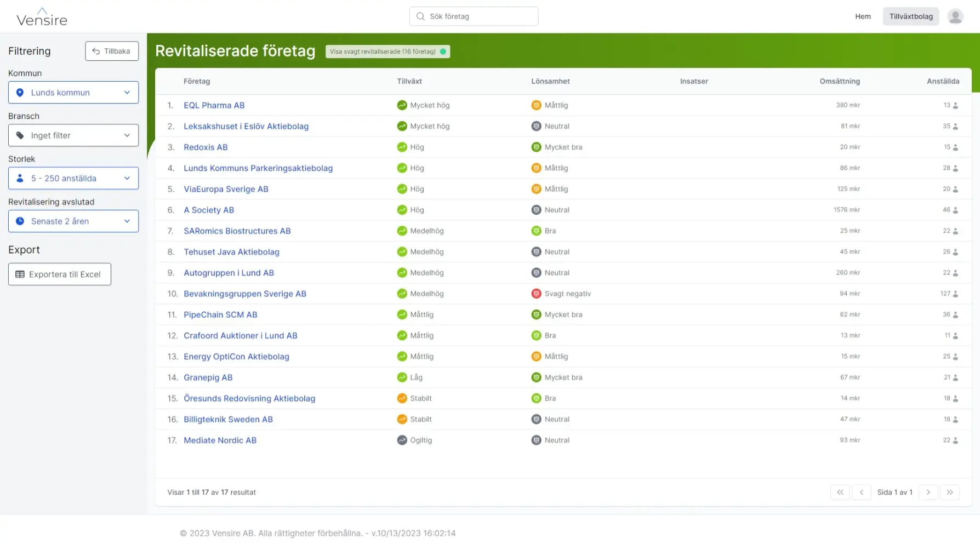Click the 1576 mkr turnover value
980x550 pixels.
coord(847,210)
